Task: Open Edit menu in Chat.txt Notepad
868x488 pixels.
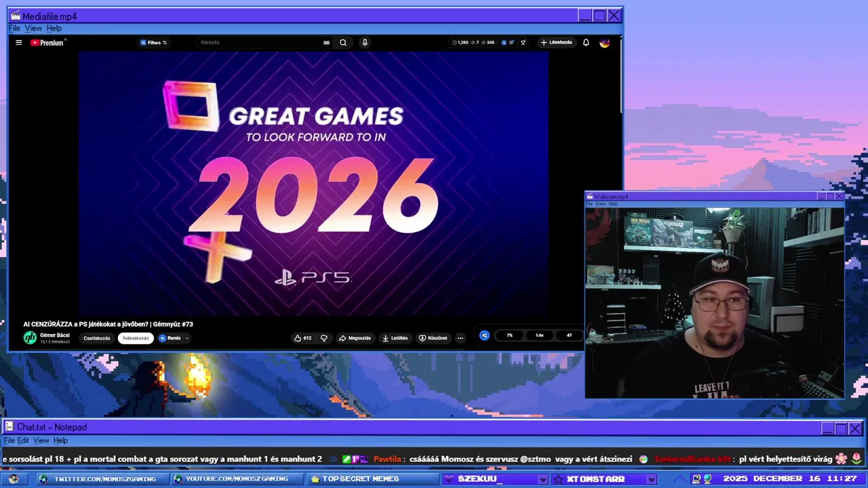Action: [23, 441]
